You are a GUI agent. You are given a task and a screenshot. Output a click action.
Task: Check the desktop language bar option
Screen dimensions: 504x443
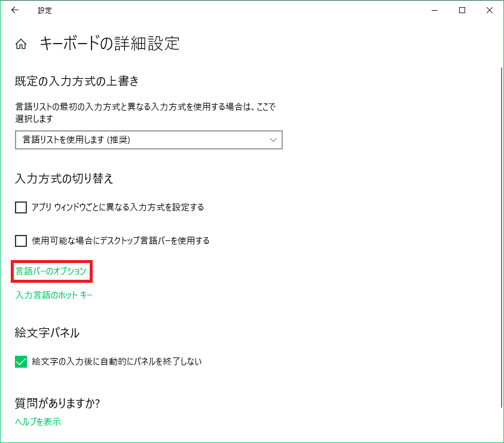pos(20,240)
